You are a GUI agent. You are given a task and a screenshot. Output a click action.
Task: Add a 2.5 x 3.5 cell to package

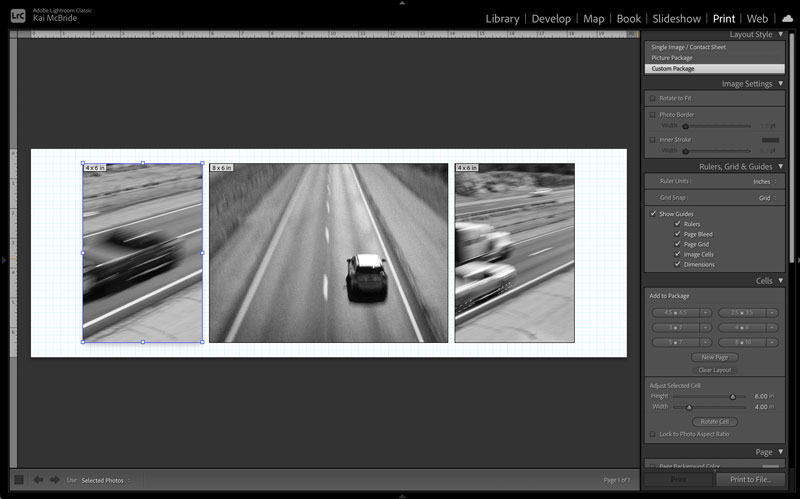[x=742, y=313]
